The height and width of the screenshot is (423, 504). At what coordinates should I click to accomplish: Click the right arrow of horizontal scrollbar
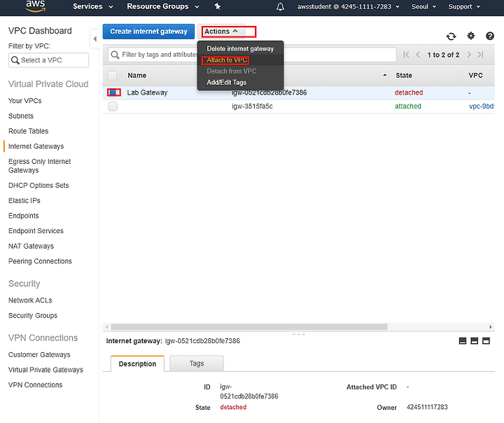point(491,327)
